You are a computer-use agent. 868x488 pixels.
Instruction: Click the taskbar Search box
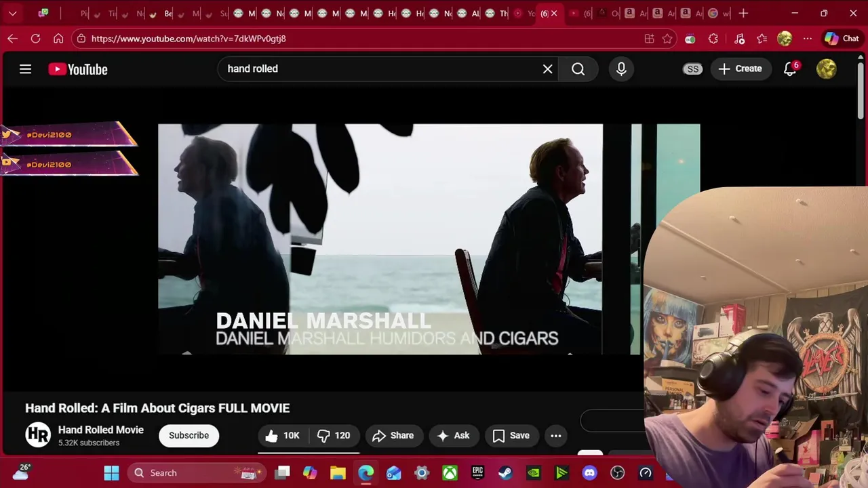[x=195, y=472]
